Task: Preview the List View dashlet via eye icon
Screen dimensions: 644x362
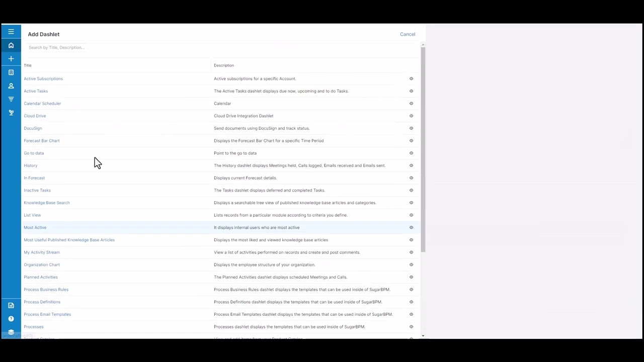Action: click(411, 215)
